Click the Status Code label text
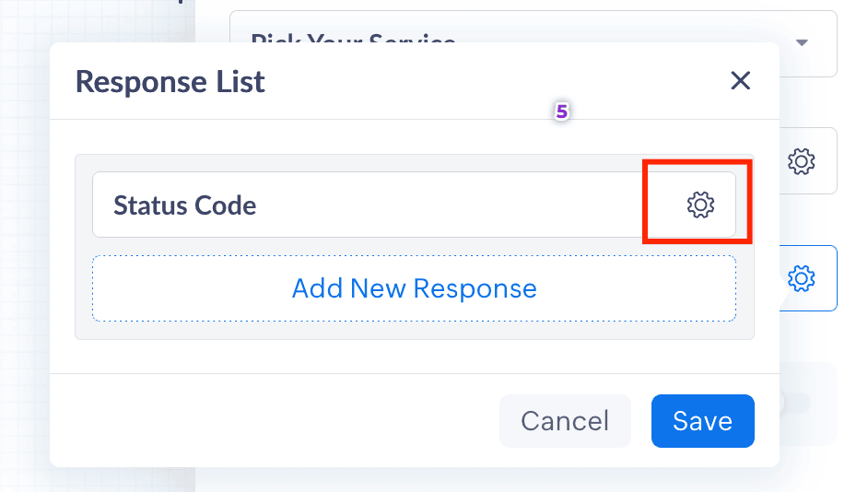The height and width of the screenshot is (492, 868). [184, 205]
